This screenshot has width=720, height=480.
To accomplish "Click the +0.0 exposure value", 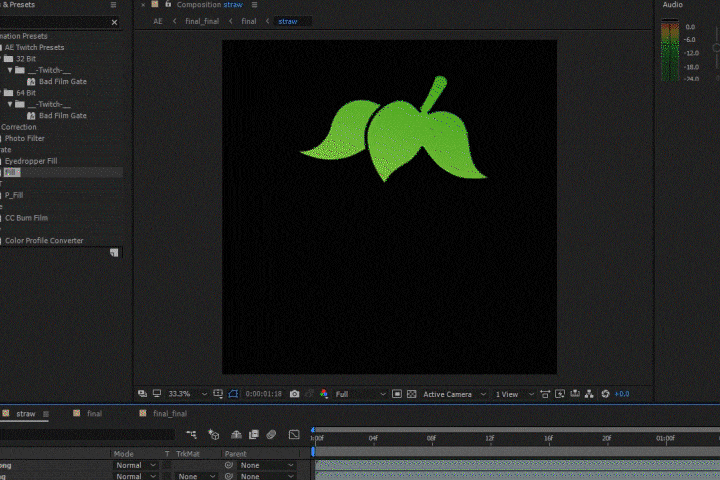I will coord(622,394).
